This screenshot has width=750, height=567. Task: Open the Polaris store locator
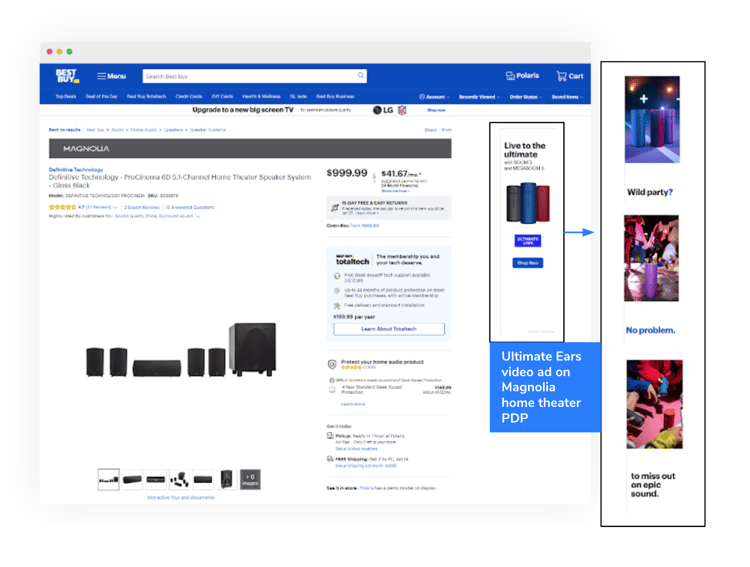point(522,76)
